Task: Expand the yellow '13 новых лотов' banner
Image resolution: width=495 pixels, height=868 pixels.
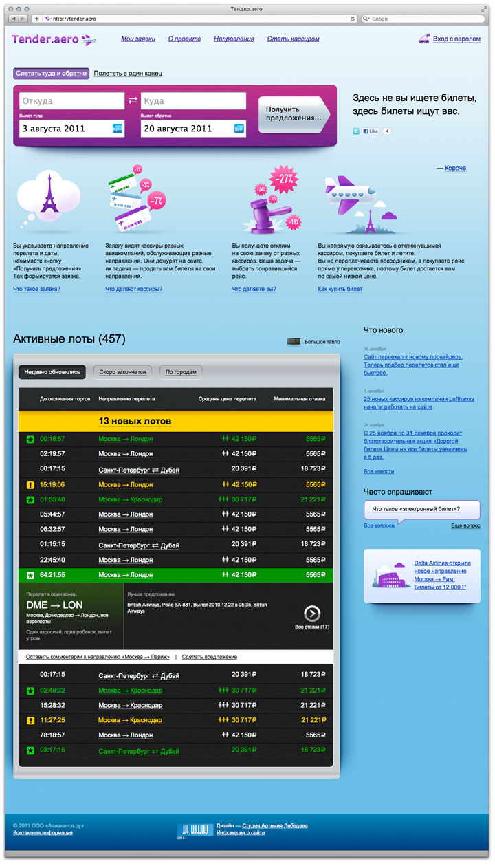Action: point(175,421)
